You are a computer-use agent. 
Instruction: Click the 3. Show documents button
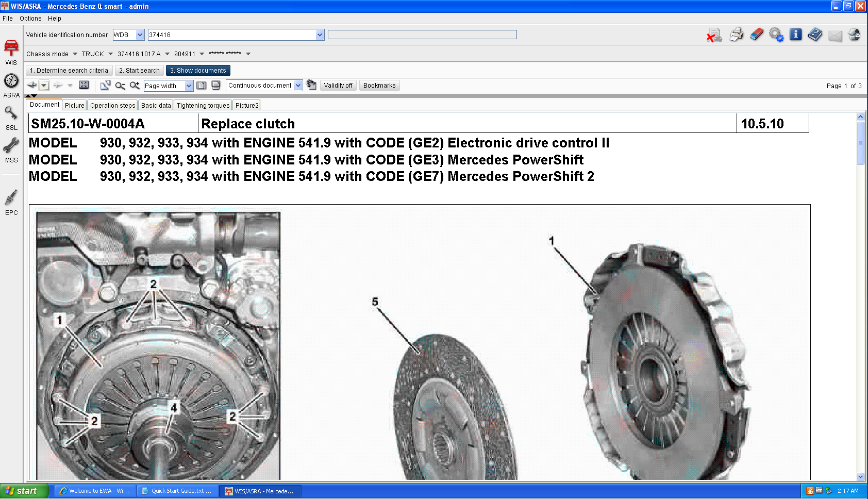(x=198, y=71)
